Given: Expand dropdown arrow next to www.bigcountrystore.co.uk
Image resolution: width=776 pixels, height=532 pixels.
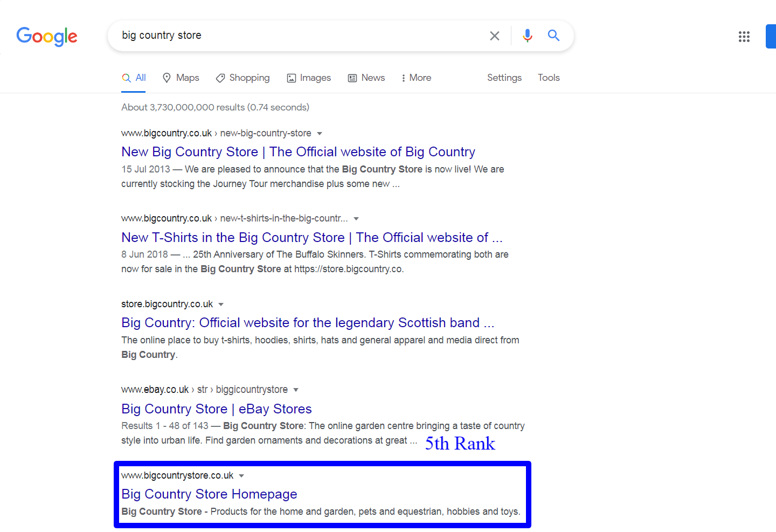Looking at the screenshot, I should point(241,476).
